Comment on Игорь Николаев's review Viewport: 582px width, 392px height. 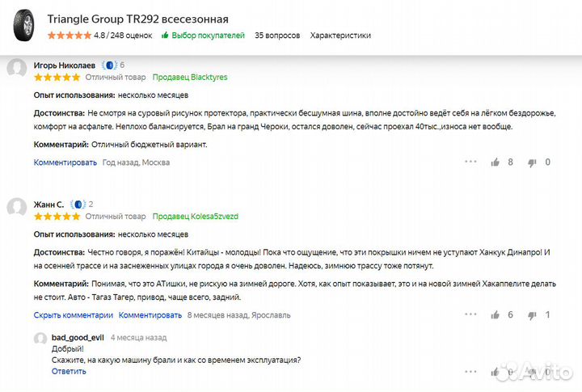(x=65, y=162)
